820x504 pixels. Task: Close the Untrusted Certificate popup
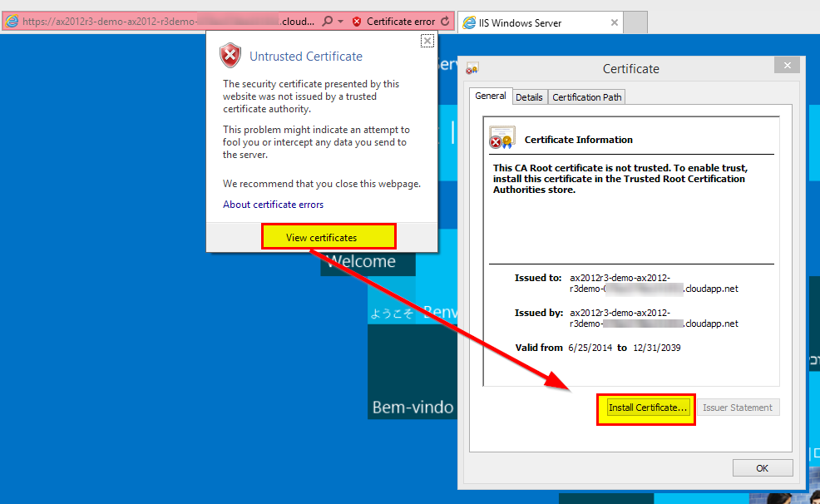pos(427,41)
